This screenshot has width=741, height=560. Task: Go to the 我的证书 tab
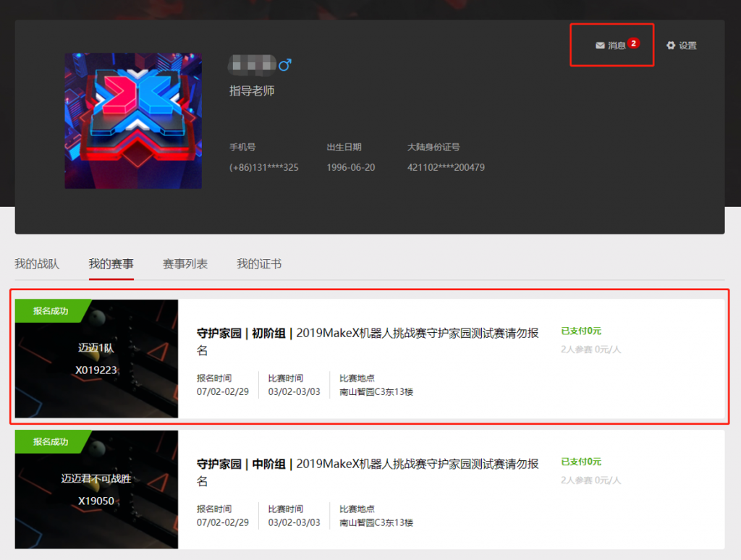[x=259, y=264]
